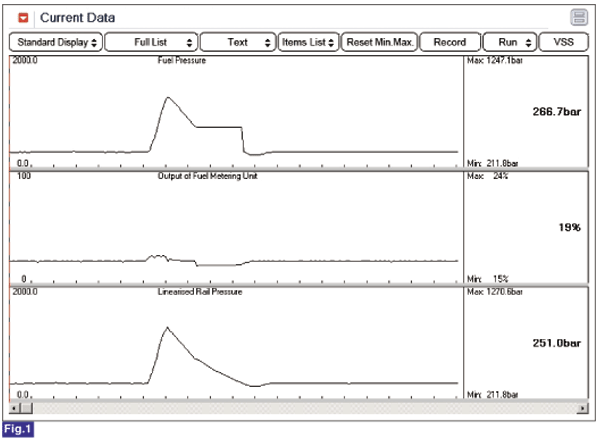
Task: Click the Min 211.8bar reading under Fuel Pressure
Action: pos(492,163)
